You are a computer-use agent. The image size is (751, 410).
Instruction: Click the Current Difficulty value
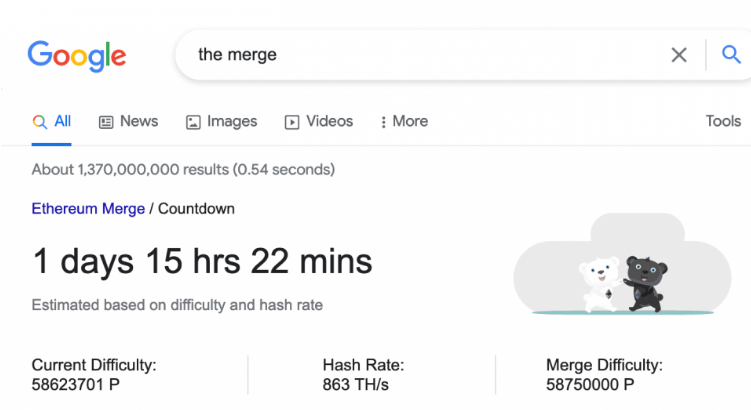click(76, 385)
